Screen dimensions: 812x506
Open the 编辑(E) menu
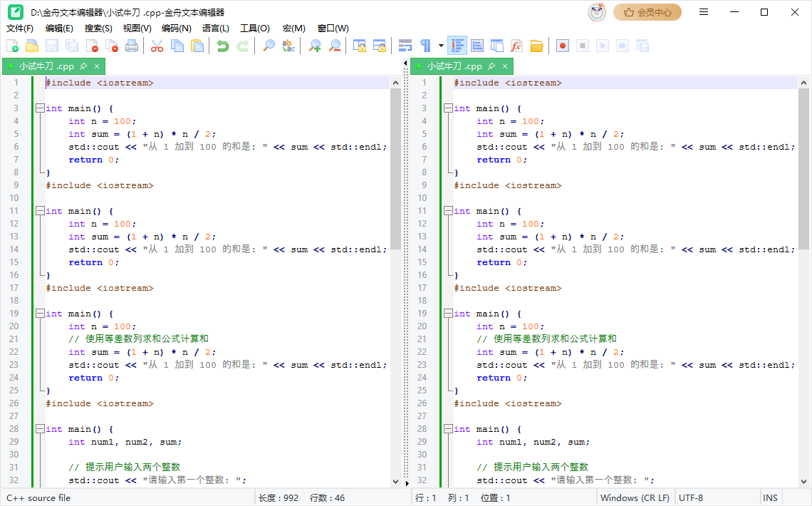(x=59, y=29)
